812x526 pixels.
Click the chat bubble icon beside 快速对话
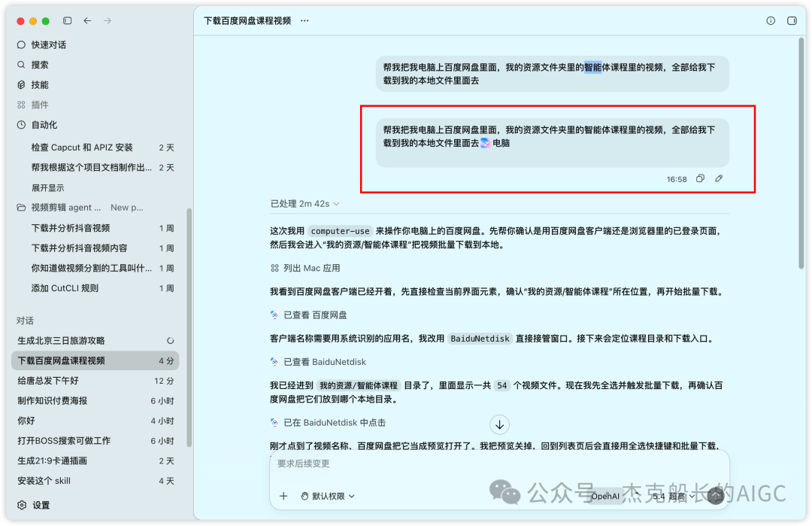(x=21, y=44)
